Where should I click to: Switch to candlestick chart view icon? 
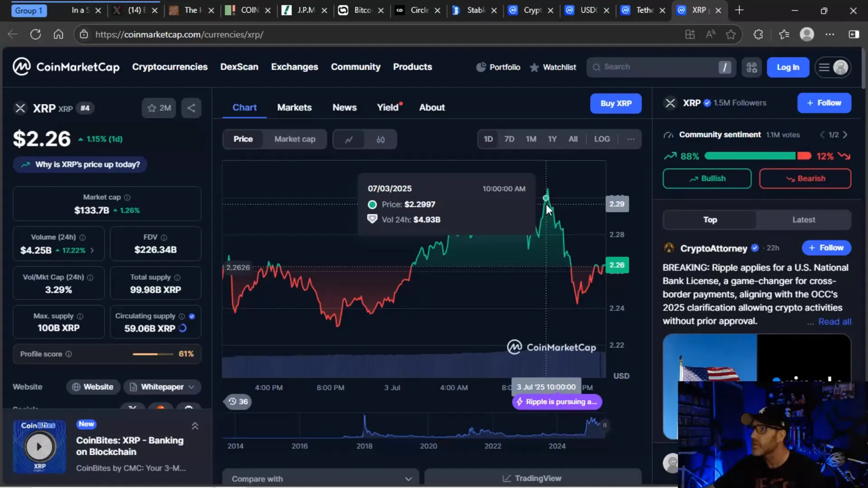pyautogui.click(x=381, y=139)
